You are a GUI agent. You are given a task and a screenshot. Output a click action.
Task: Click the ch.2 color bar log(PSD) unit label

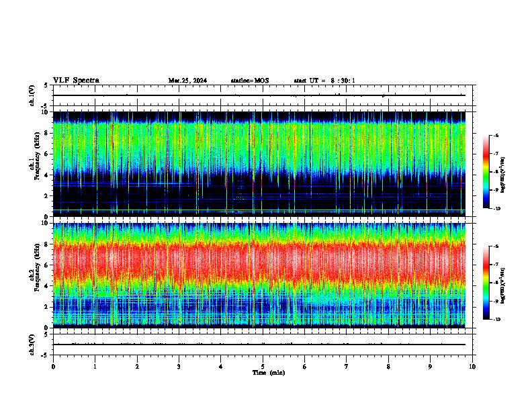503,285
